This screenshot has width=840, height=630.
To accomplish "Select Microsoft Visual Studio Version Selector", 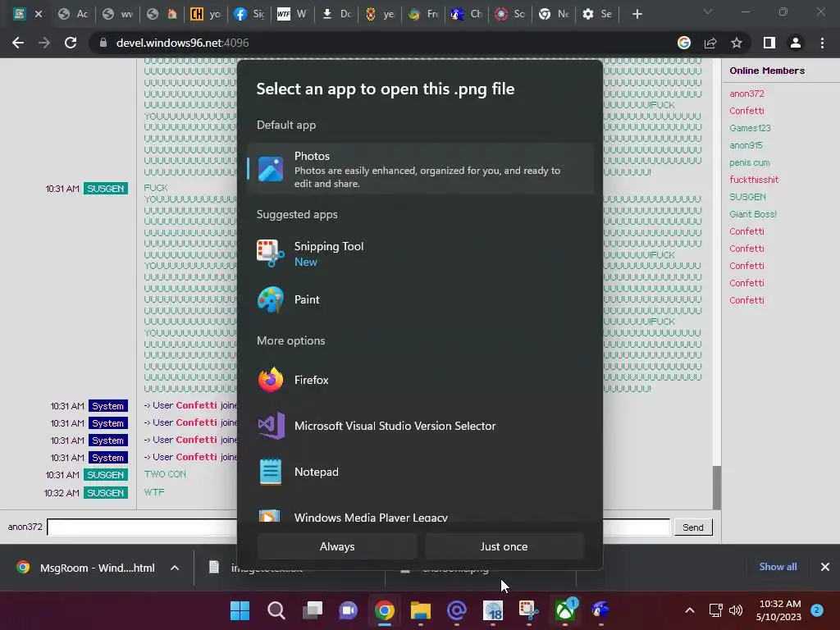I will (420, 426).
